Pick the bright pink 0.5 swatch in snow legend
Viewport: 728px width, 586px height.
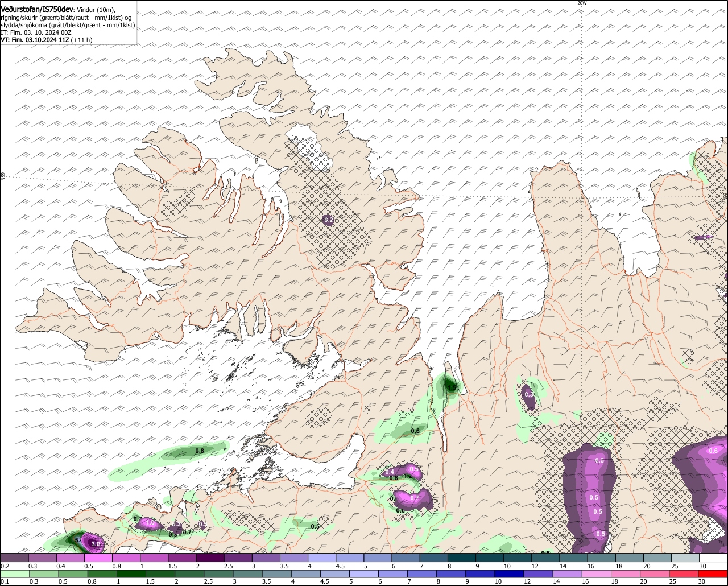[x=98, y=558]
